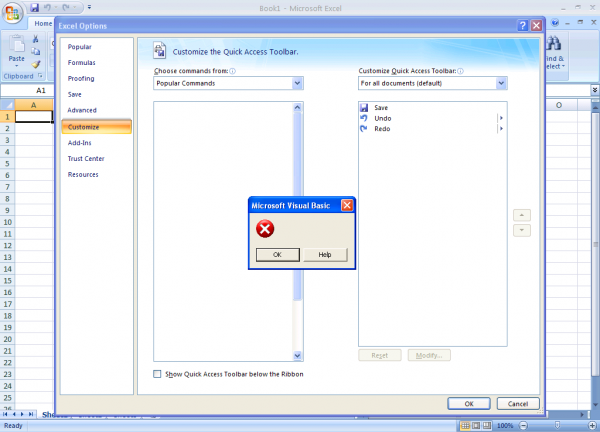Open the Clipboard dialog launcher
600x432 pixels.
tap(40, 76)
